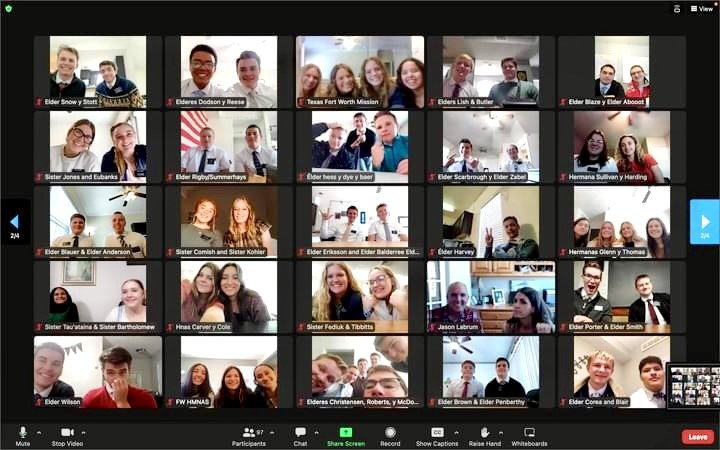The image size is (720, 450).
Task: Toggle Show Captions on
Action: (x=437, y=436)
